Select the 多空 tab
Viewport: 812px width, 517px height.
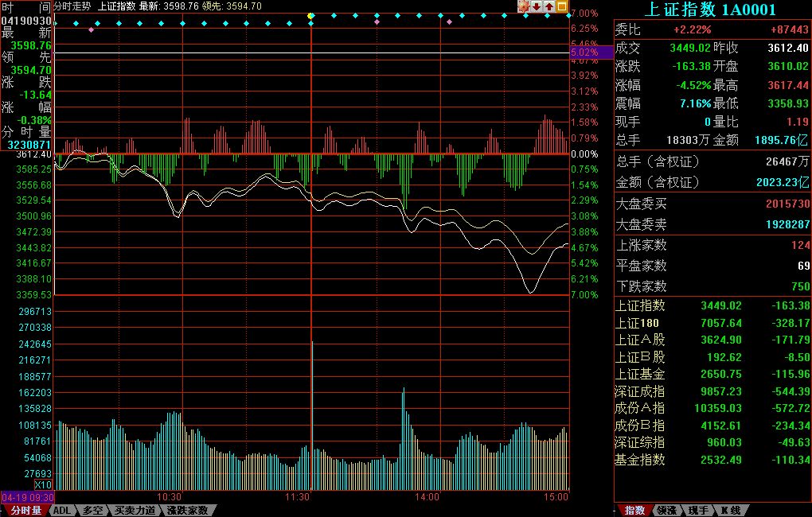(92, 511)
